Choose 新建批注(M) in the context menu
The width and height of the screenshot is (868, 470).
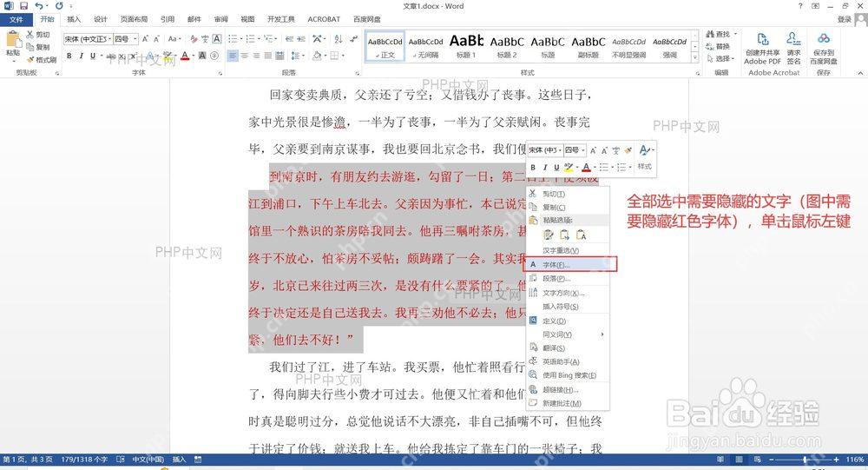pyautogui.click(x=568, y=403)
